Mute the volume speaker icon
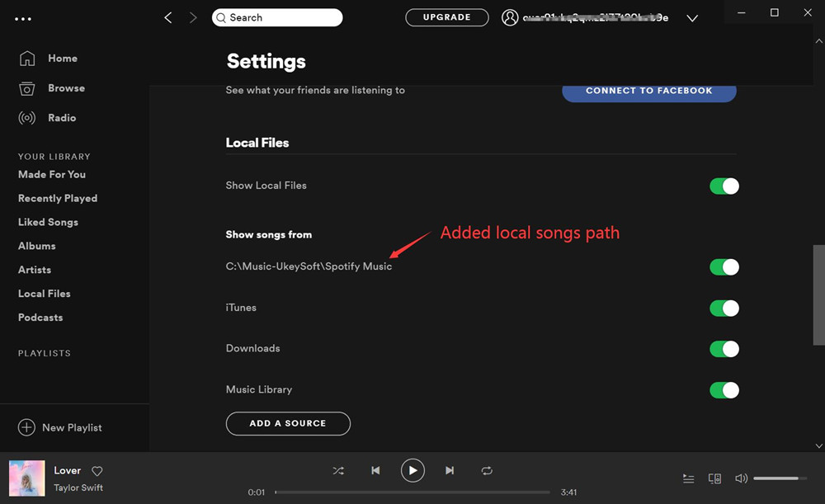 pyautogui.click(x=741, y=478)
